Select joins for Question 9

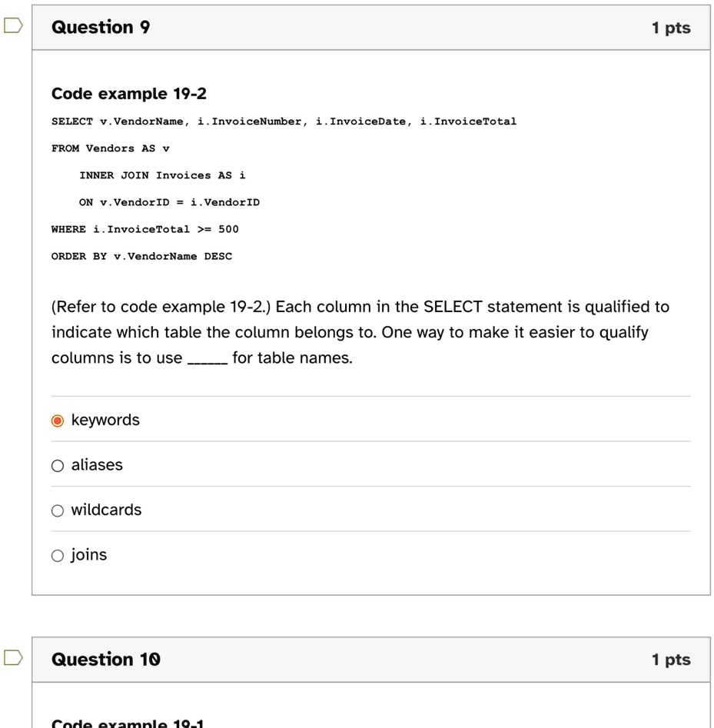[58, 554]
